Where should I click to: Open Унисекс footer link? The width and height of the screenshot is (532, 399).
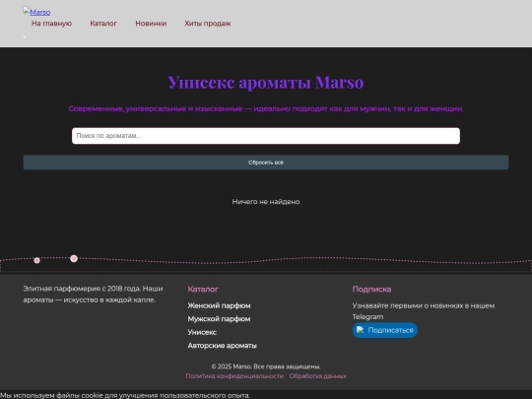202,332
